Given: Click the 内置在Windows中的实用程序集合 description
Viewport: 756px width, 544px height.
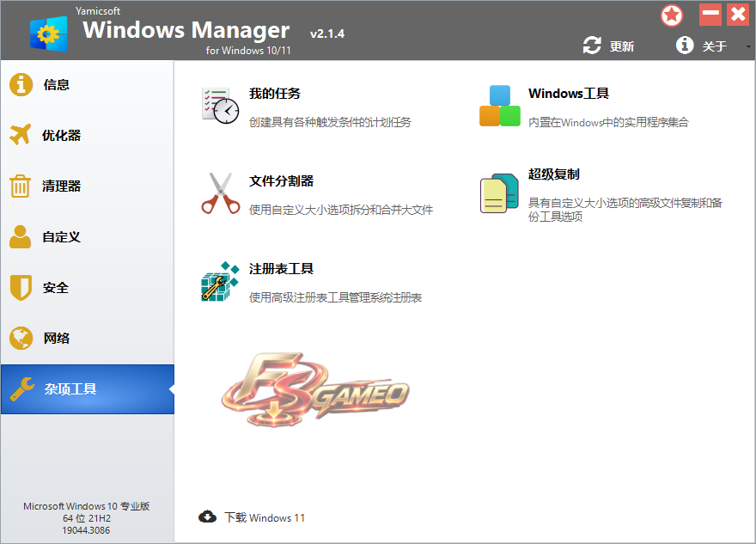Looking at the screenshot, I should tap(608, 122).
